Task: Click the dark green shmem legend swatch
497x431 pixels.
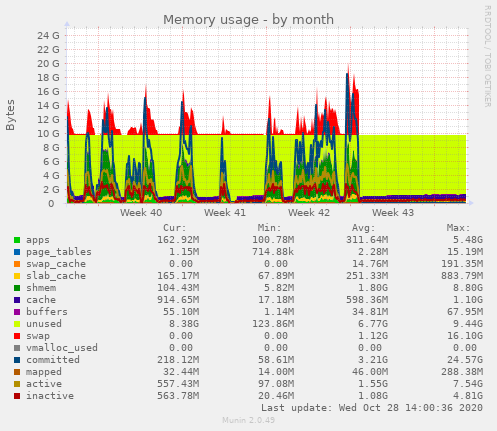Action: pos(17,288)
